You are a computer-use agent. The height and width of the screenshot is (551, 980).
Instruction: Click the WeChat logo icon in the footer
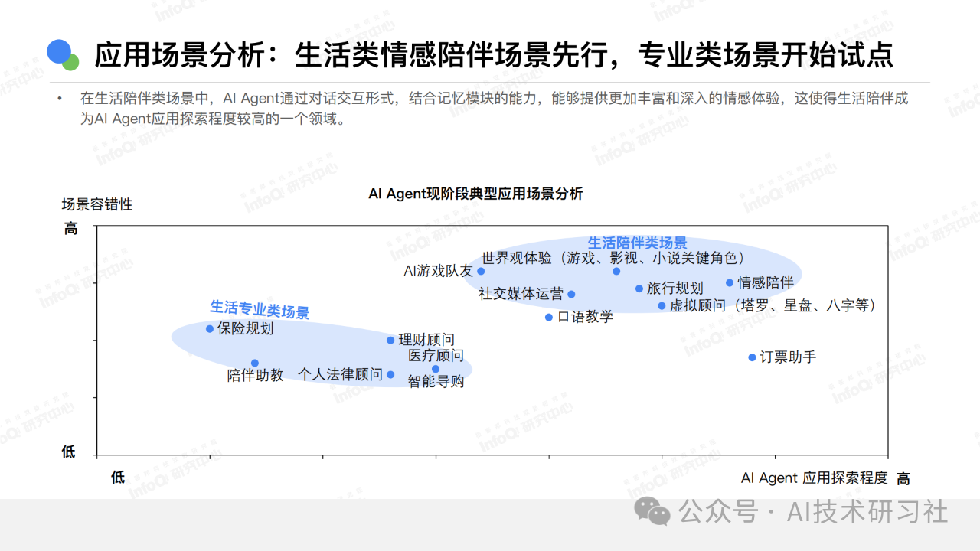(653, 511)
